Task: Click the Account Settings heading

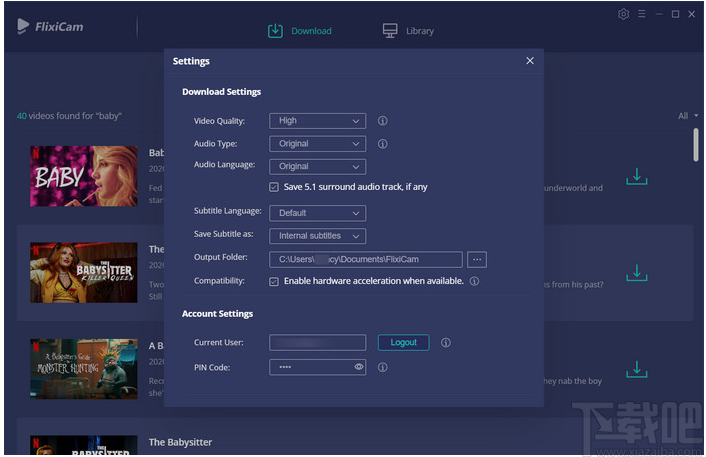Action: (217, 314)
